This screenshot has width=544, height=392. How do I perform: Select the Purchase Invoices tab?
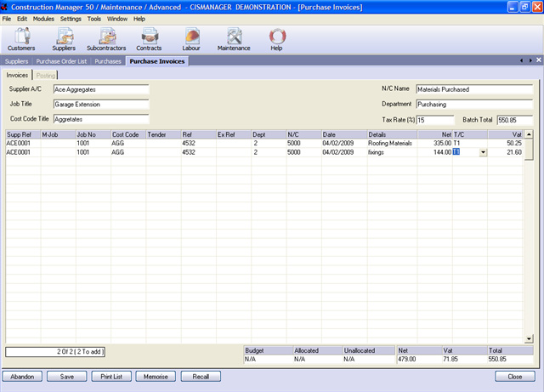tap(157, 61)
